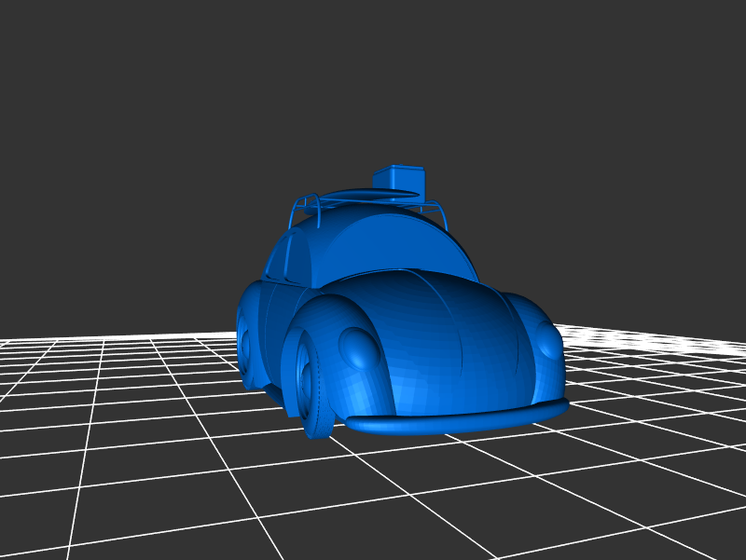The height and width of the screenshot is (560, 746).
Task: Select the flat board on the roof rack
Action: point(367,197)
